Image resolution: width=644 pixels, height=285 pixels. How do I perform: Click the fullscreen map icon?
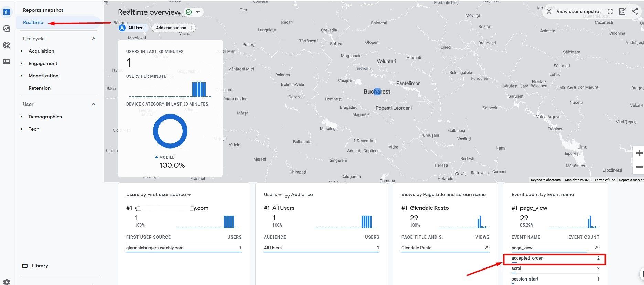pyautogui.click(x=610, y=11)
